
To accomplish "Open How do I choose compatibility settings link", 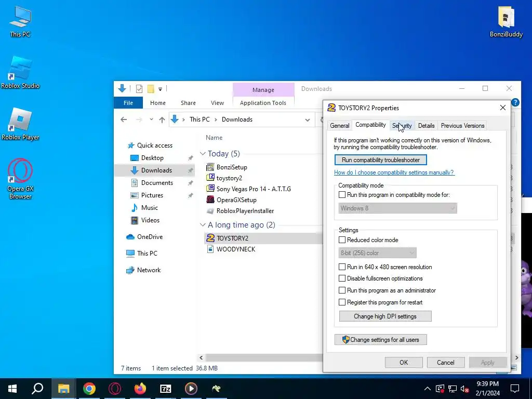I will pyautogui.click(x=394, y=172).
